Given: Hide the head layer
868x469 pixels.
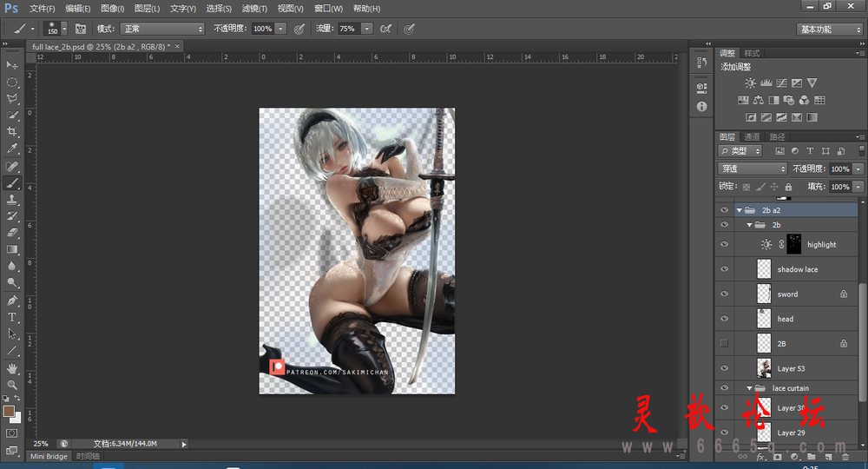Looking at the screenshot, I should click(724, 319).
